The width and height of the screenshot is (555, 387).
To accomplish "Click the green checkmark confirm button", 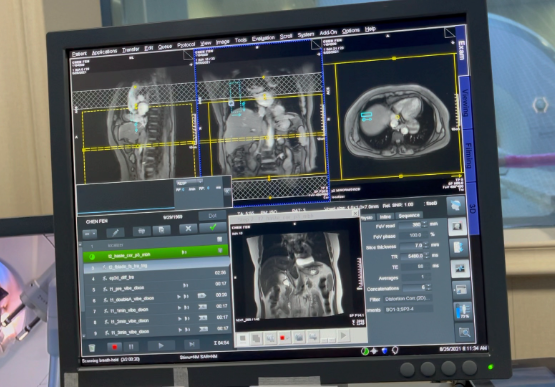I will coord(212,227).
